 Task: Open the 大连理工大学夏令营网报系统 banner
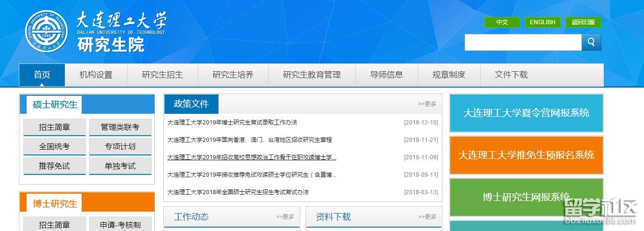[526, 113]
